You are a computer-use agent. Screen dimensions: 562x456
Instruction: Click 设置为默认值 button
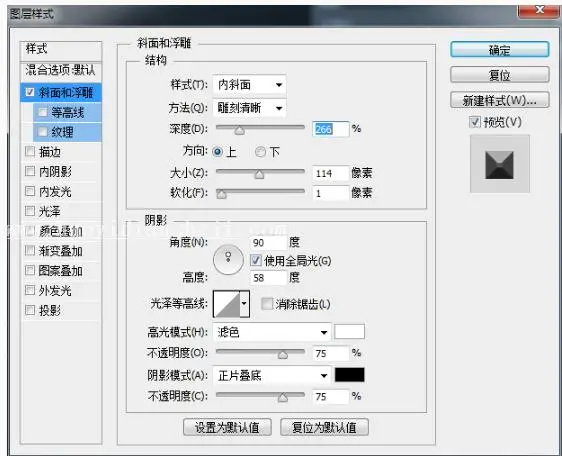(x=227, y=427)
